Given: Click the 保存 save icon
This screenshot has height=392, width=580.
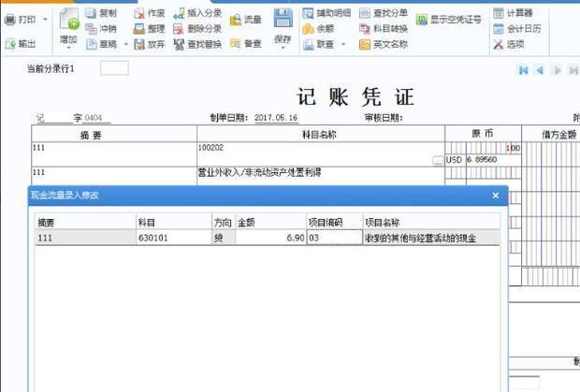Looking at the screenshot, I should click(x=283, y=19).
